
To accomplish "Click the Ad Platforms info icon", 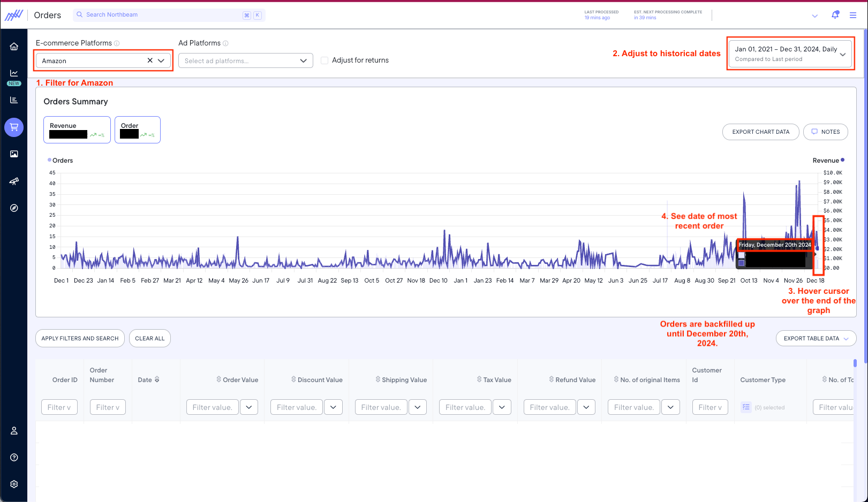I will click(x=225, y=43).
